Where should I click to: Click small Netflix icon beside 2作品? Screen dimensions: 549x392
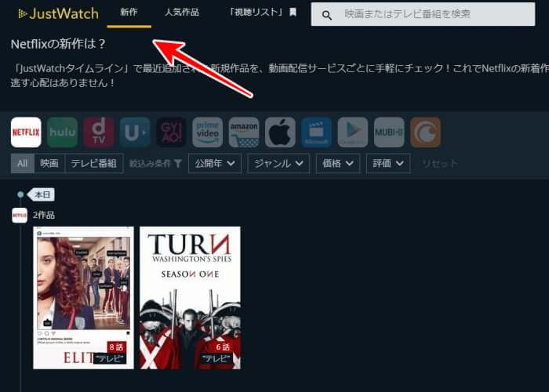(20, 216)
